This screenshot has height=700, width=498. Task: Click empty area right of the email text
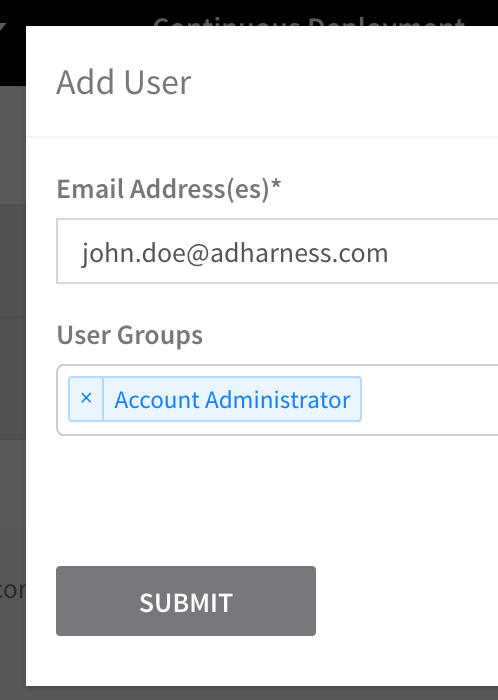[x=442, y=251]
